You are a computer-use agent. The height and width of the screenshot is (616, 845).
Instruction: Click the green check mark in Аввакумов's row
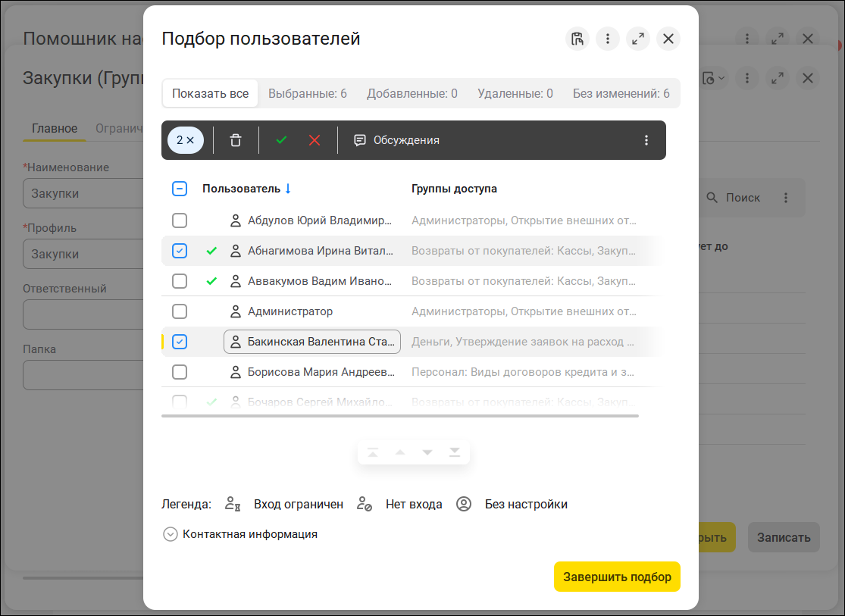(211, 281)
